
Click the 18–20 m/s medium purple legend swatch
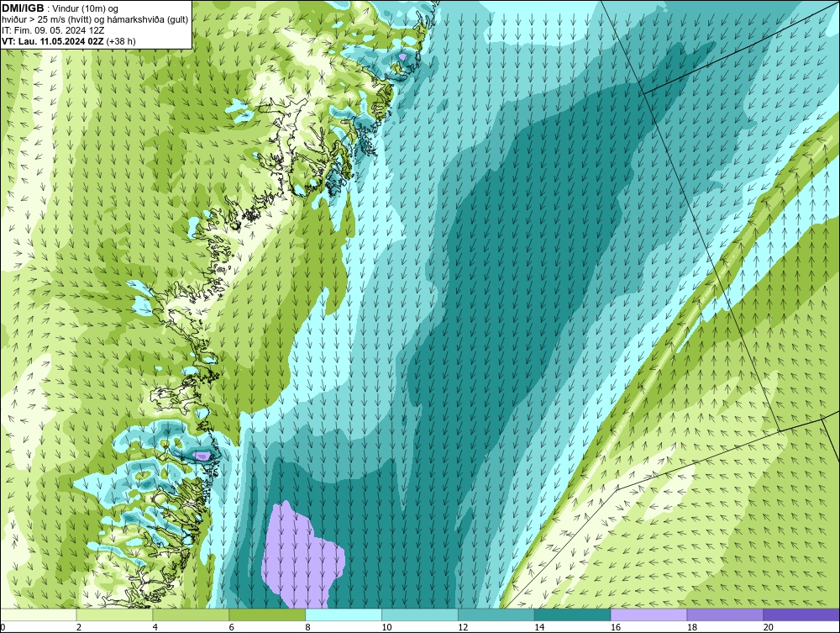726,615
